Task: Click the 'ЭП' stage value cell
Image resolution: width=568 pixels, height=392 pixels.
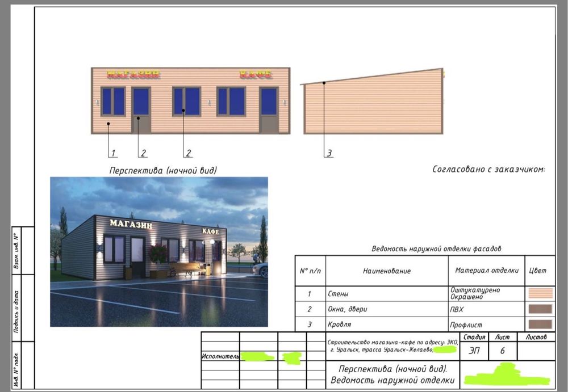Action: tap(474, 351)
